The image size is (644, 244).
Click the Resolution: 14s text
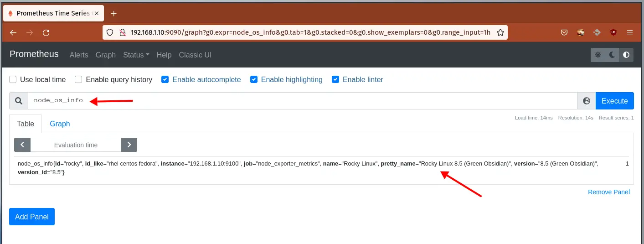pyautogui.click(x=576, y=118)
